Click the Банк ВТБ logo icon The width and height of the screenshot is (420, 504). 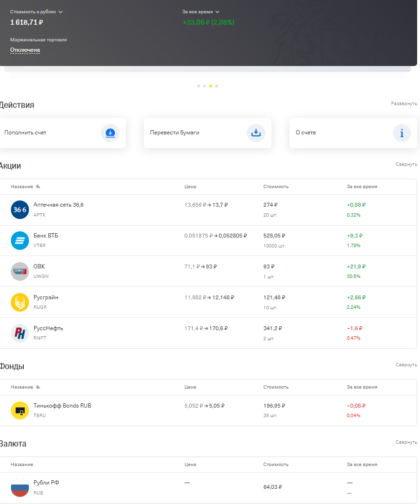pos(20,240)
